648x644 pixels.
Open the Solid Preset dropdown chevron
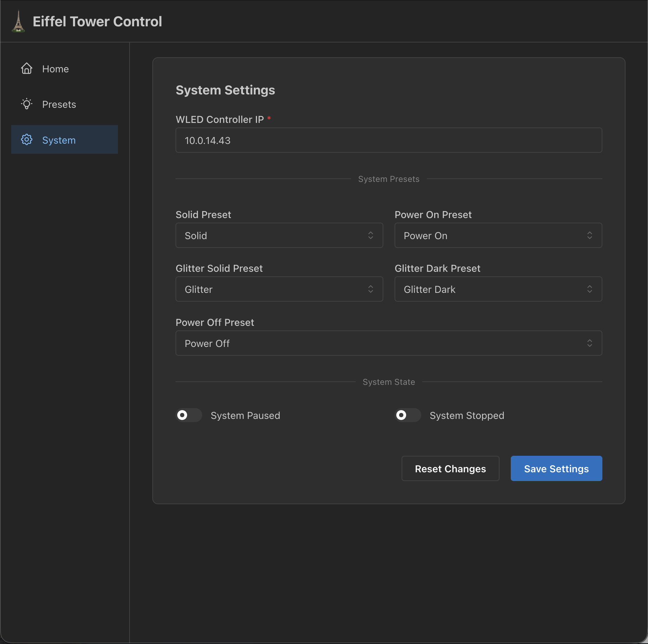[x=371, y=235]
